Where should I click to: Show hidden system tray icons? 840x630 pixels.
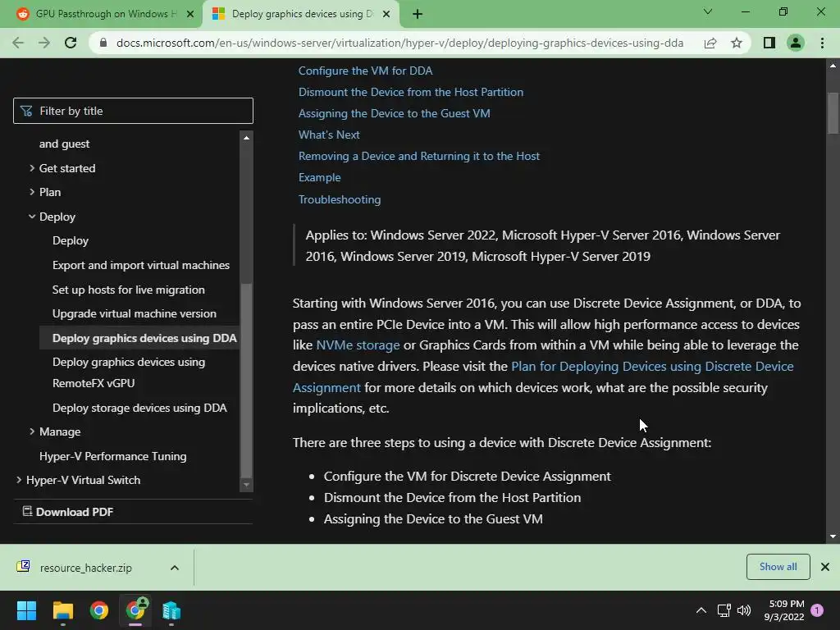coord(701,610)
